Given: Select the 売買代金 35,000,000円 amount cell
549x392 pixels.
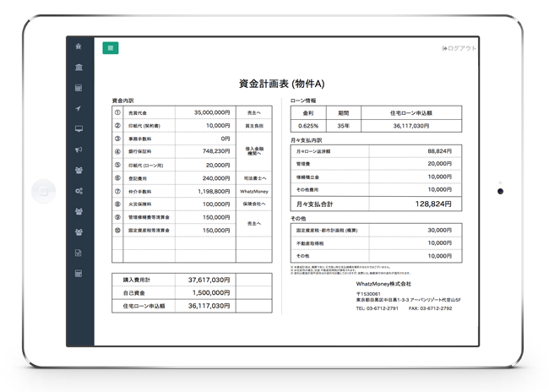Looking at the screenshot, I should click(204, 112).
